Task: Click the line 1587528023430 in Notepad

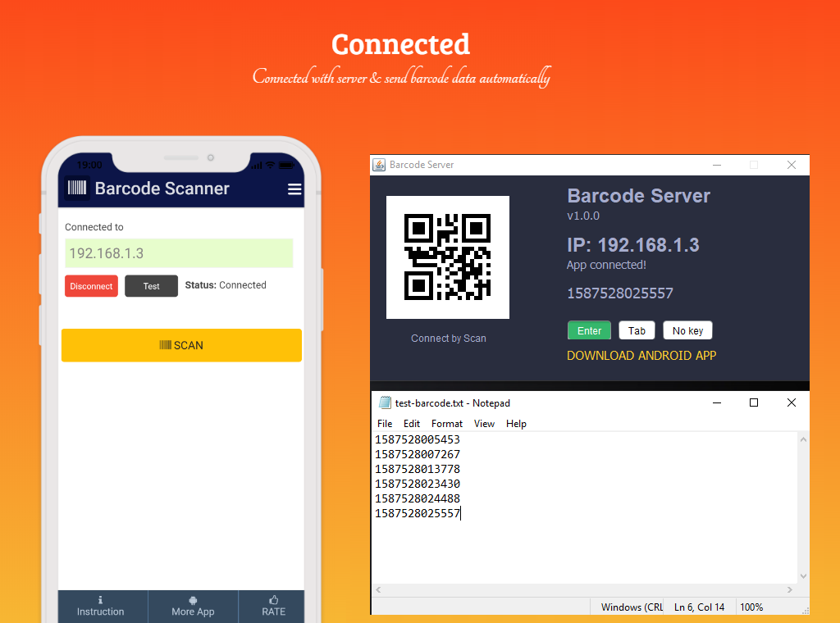Action: [x=418, y=484]
